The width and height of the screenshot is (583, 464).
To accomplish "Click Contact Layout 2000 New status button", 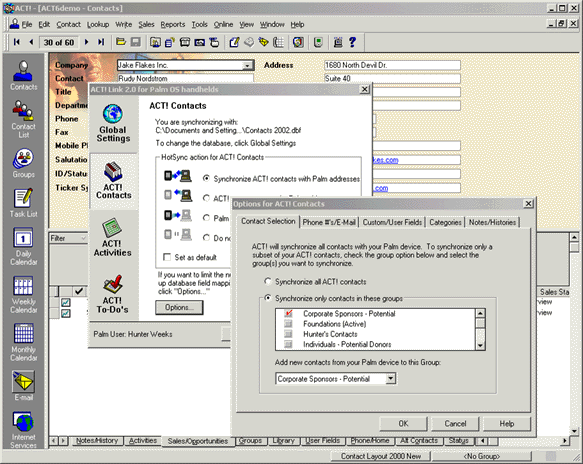I will (381, 456).
